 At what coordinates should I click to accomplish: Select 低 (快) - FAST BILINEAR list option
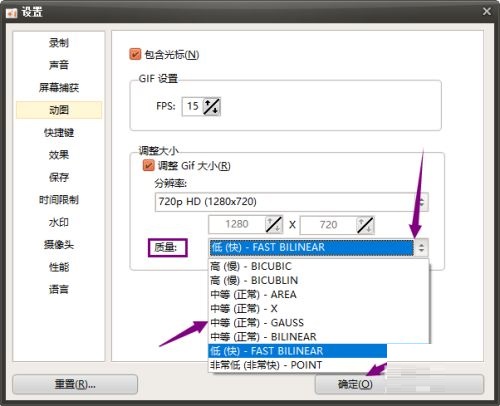(x=298, y=351)
